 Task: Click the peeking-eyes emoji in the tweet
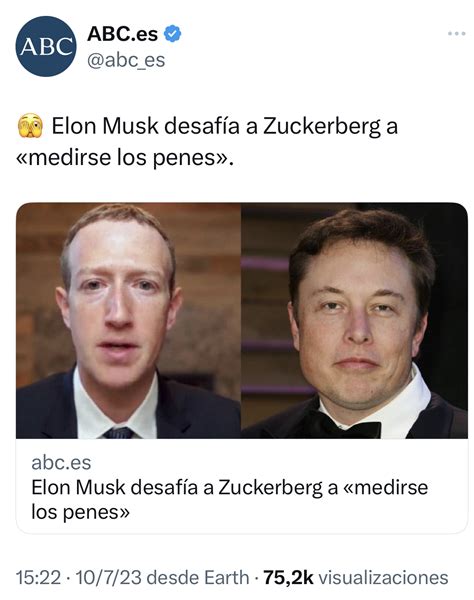[30, 126]
